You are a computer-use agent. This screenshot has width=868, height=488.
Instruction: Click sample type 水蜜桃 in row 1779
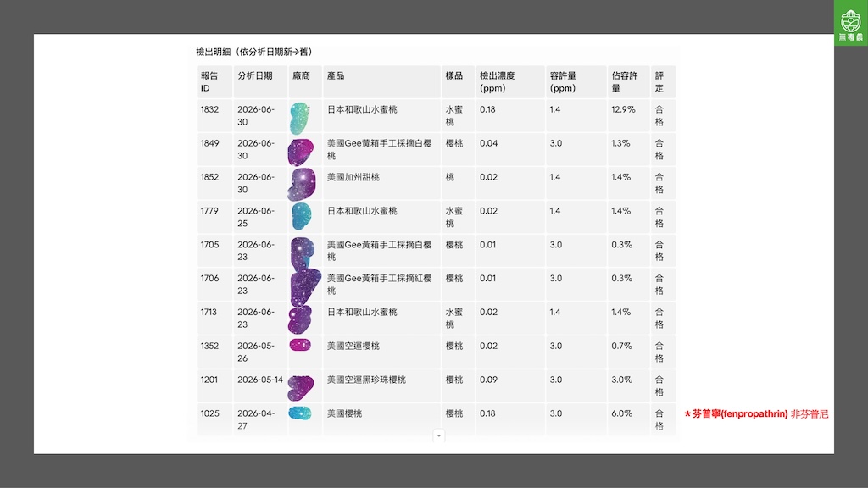point(454,217)
